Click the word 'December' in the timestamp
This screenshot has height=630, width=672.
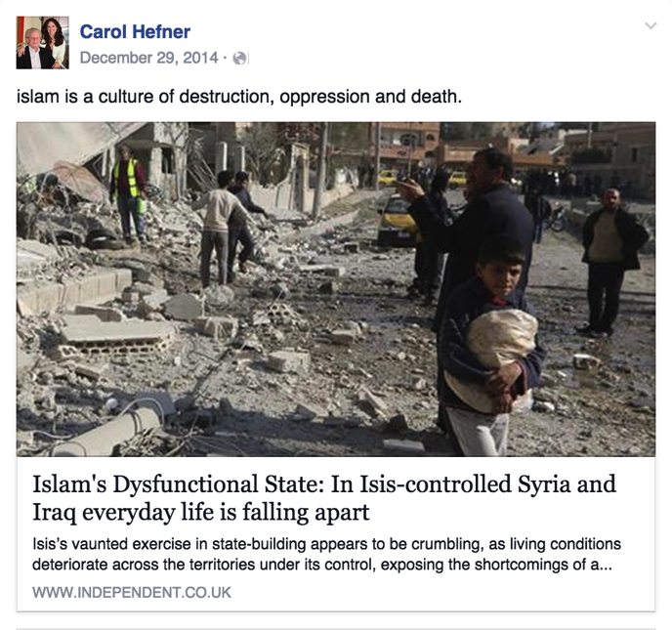(x=115, y=58)
